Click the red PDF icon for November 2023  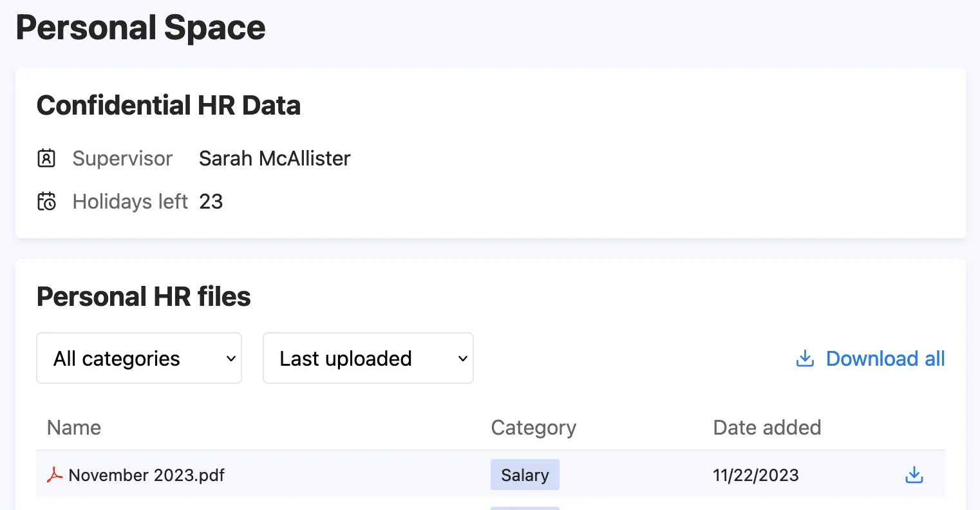[55, 475]
